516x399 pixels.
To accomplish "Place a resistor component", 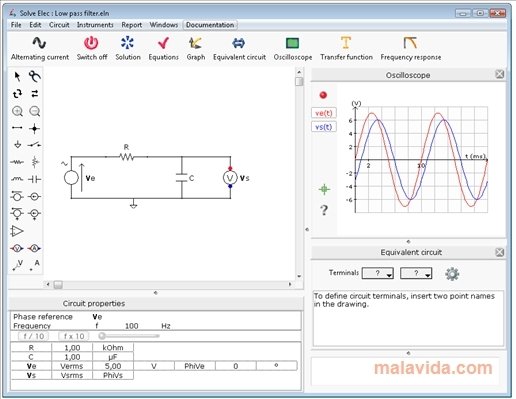I will click(x=17, y=162).
